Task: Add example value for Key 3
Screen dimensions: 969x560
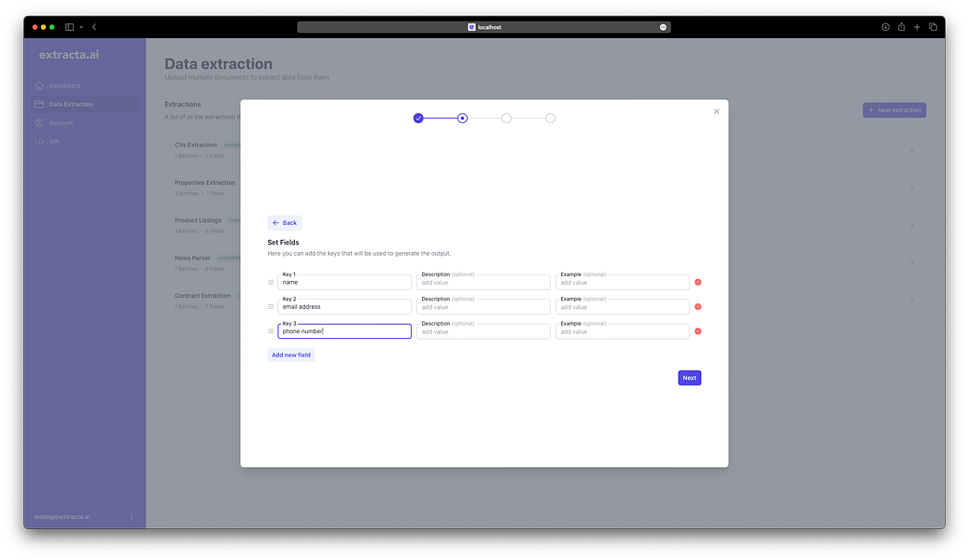Action: click(623, 331)
